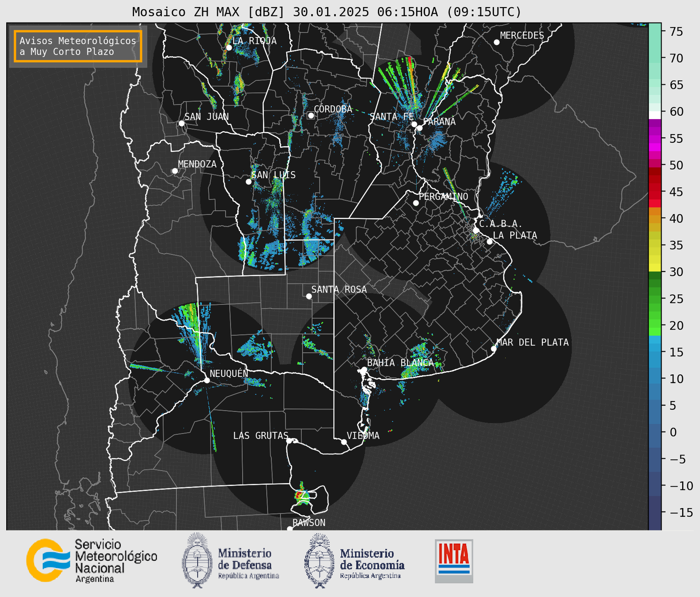Click the Servicio Meteorológico Nacional logo
This screenshot has width=700, height=597.
(92, 560)
